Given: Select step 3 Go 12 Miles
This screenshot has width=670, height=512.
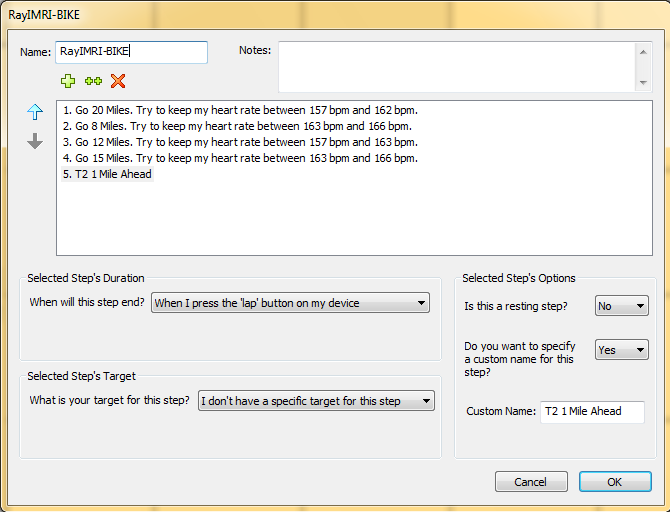Looking at the screenshot, I should [240, 142].
